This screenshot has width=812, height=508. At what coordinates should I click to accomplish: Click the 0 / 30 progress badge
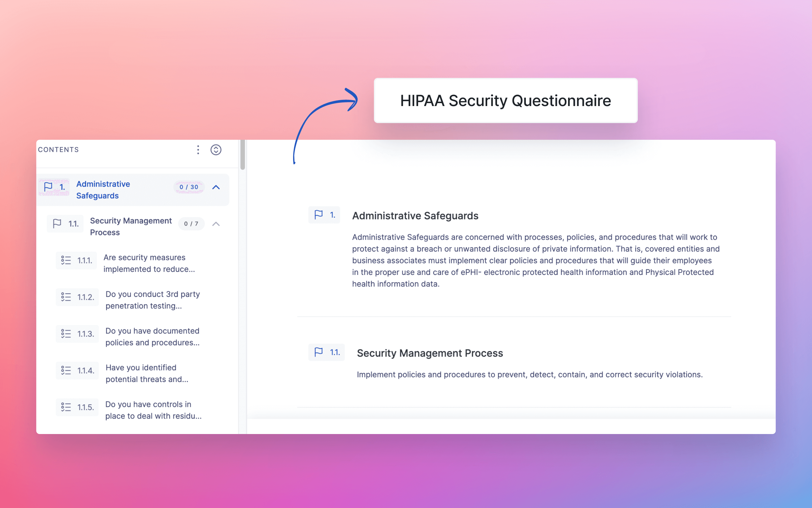pyautogui.click(x=189, y=187)
